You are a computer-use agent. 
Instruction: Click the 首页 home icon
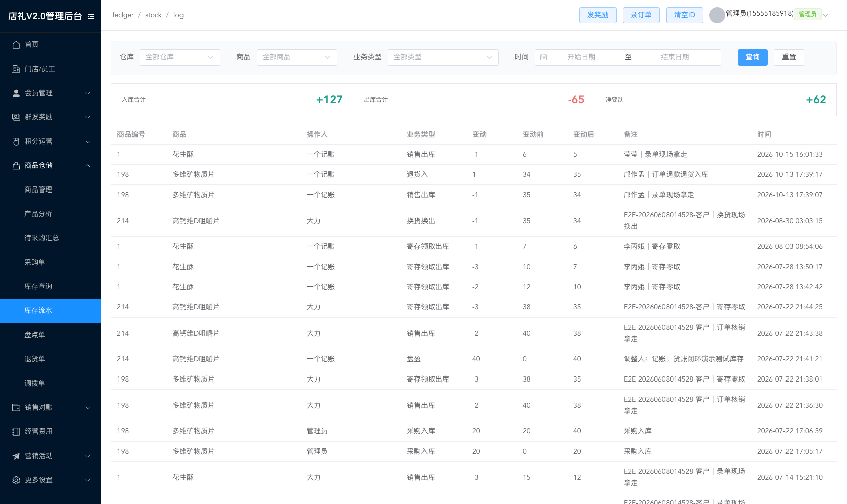(x=16, y=44)
